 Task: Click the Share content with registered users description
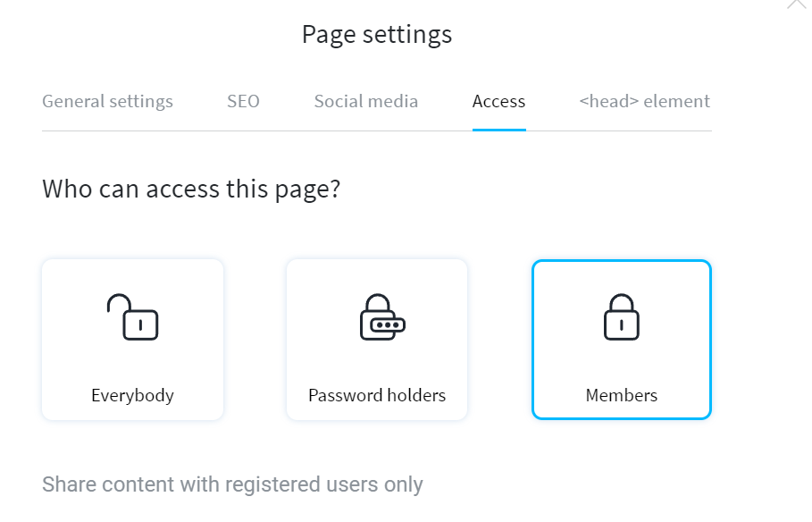pos(232,484)
